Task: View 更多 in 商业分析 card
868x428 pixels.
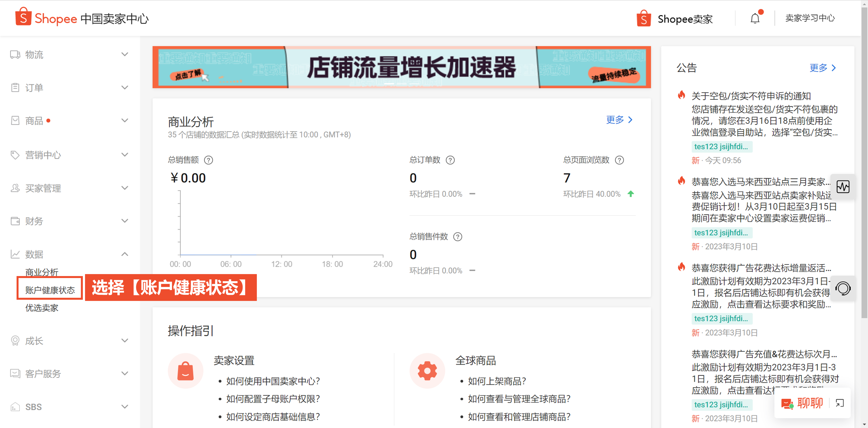Action: click(619, 120)
